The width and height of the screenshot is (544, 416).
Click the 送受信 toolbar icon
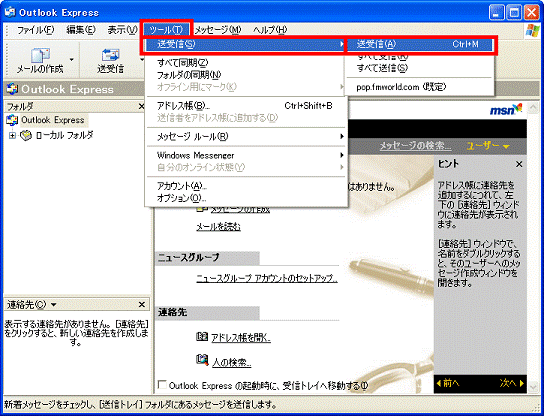(x=110, y=60)
